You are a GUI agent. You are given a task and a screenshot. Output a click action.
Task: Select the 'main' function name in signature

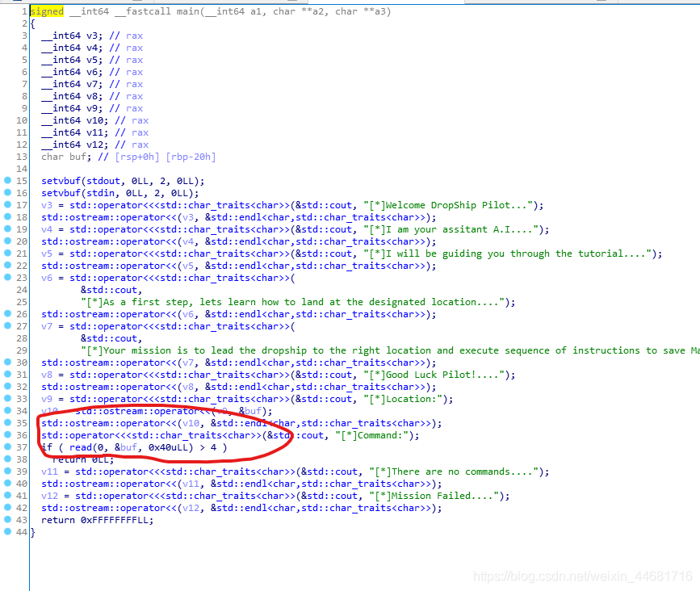pos(187,11)
